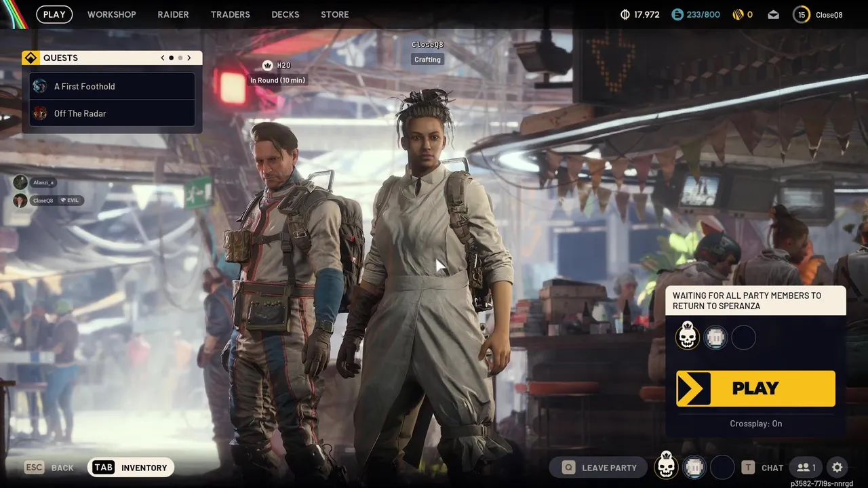Click bottom bar empty party slot

[722, 467]
